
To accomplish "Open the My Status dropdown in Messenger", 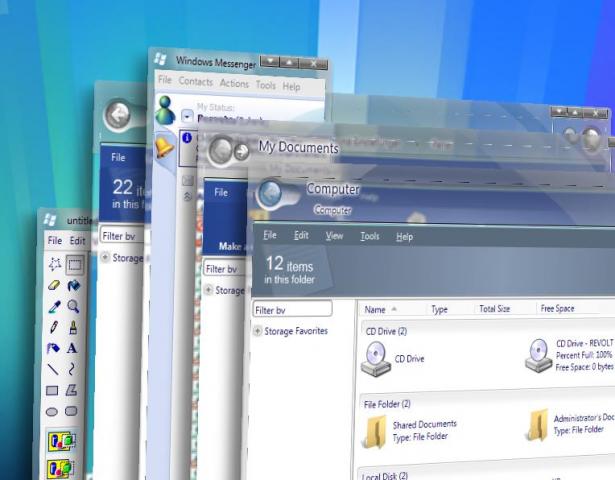I will [187, 116].
